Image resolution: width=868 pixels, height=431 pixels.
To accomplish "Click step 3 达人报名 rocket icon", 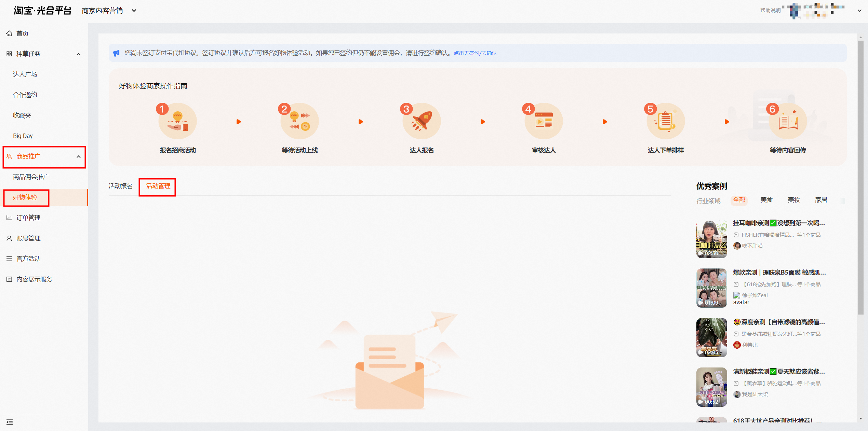I will 422,121.
